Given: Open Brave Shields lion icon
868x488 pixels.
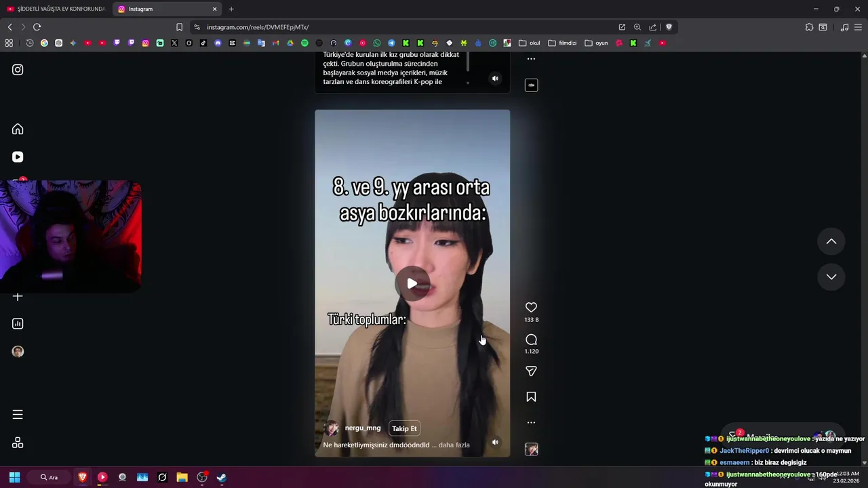Looking at the screenshot, I should pyautogui.click(x=669, y=27).
